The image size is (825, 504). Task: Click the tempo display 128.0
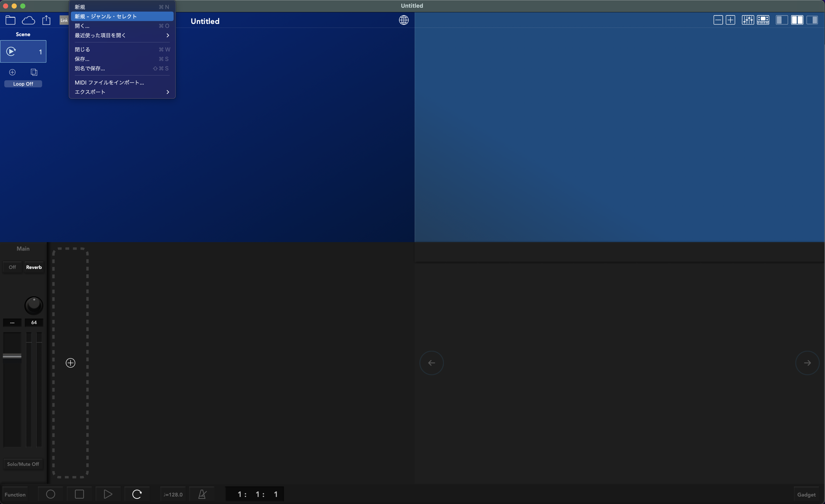tap(173, 495)
